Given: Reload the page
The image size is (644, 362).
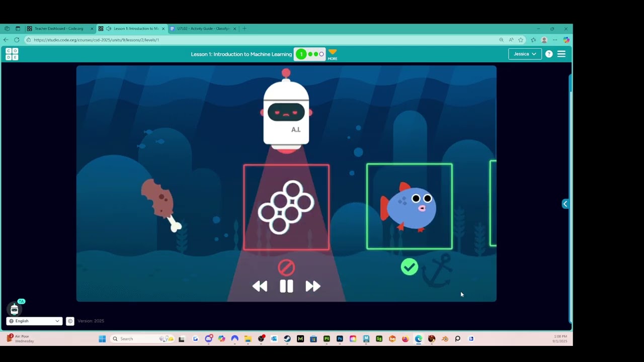Looking at the screenshot, I should [17, 40].
